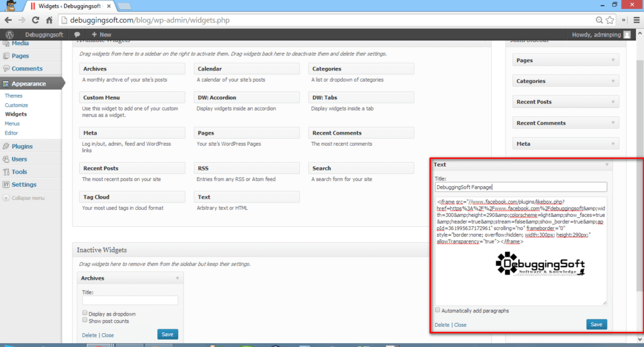Click the Tools icon in sidebar

6,172
